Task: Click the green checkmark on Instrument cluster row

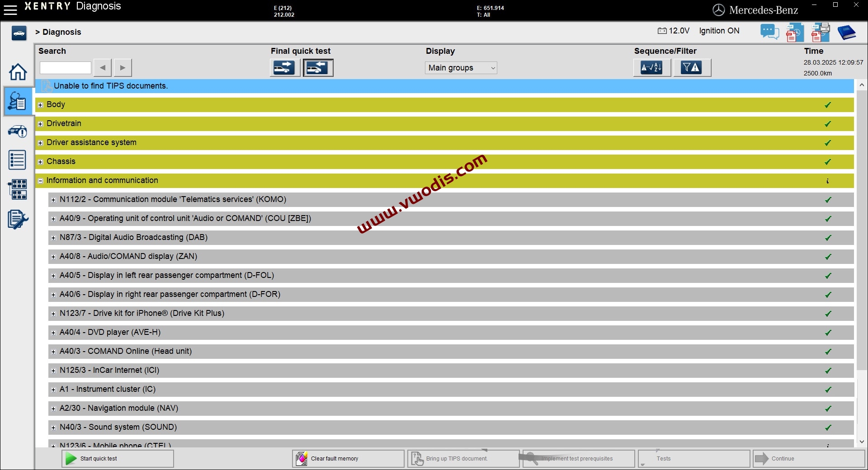Action: [x=828, y=390]
